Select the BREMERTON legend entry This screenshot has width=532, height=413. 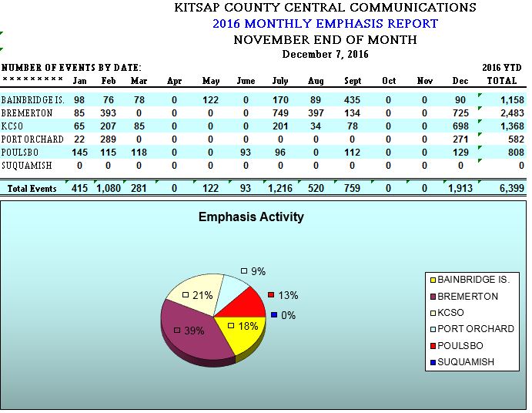(x=467, y=296)
